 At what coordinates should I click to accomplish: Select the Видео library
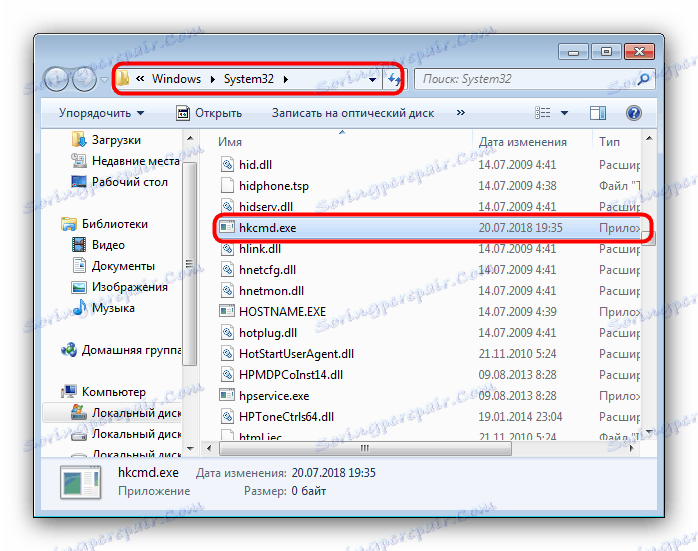click(x=98, y=245)
